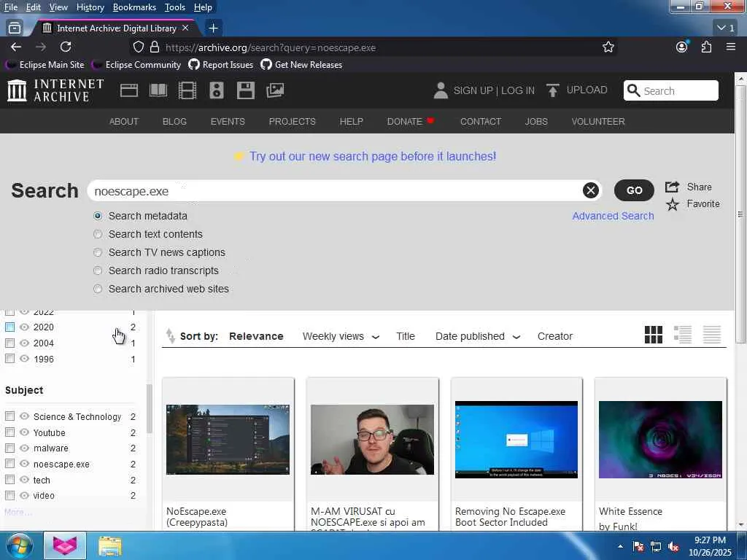747x560 pixels.
Task: Open a new browser tab
Action: (x=214, y=28)
